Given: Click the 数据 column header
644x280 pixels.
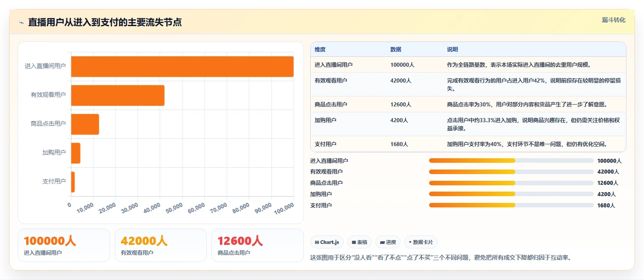Looking at the screenshot, I should click(396, 50).
